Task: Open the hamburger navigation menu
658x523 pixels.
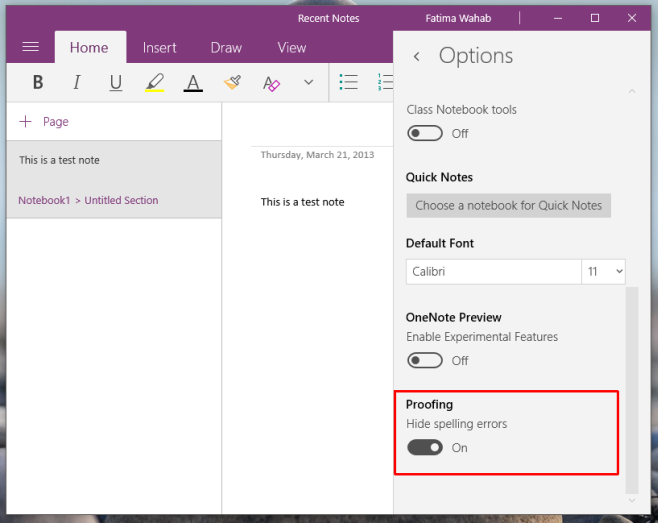Action: [31, 47]
